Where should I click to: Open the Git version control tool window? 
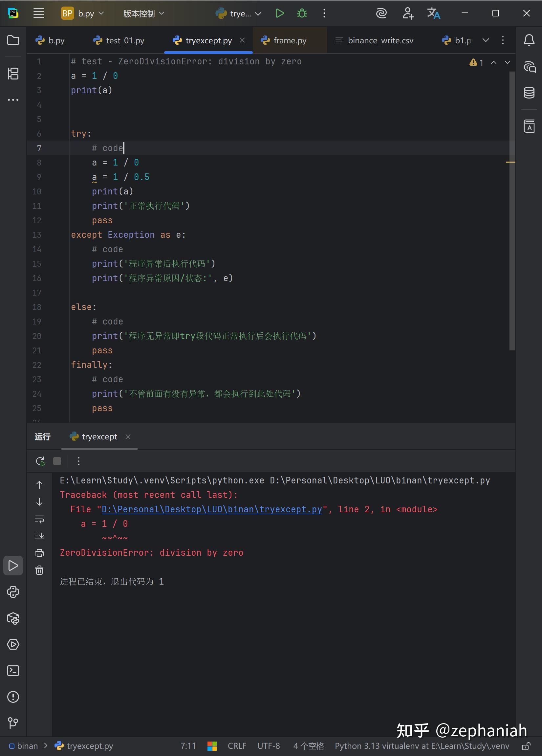coord(13,723)
